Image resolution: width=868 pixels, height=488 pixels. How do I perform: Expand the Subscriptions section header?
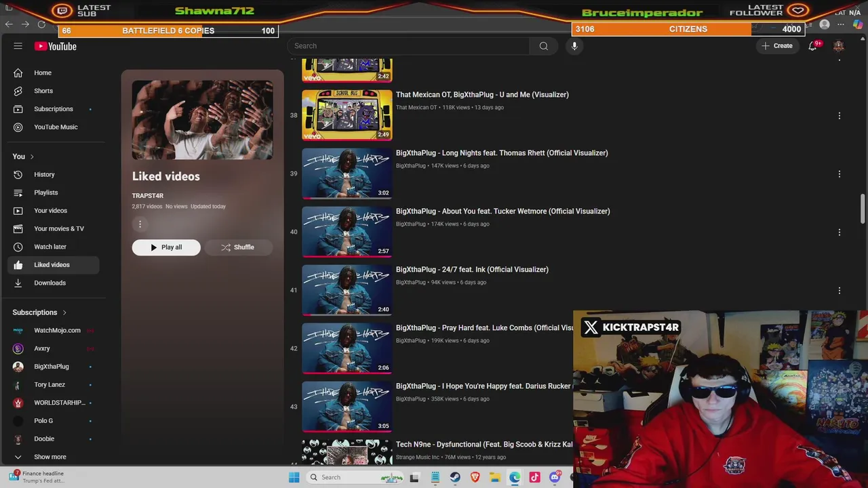(x=39, y=312)
